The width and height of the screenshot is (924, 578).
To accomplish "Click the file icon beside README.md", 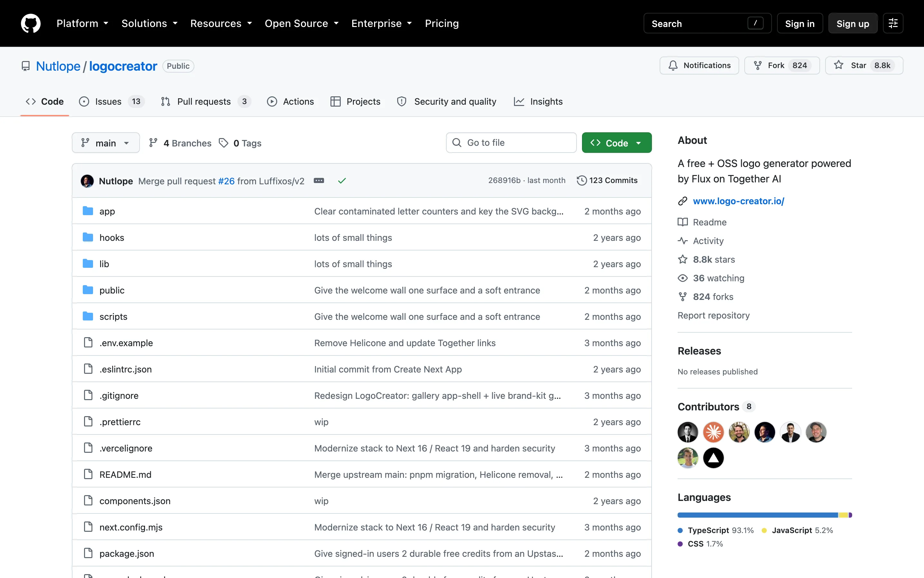I will (x=88, y=474).
